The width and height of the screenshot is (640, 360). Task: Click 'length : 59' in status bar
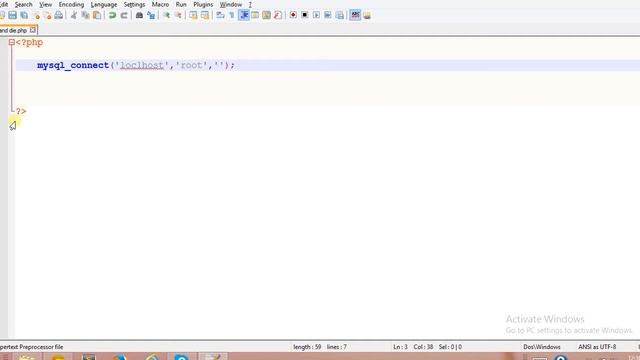click(x=307, y=347)
